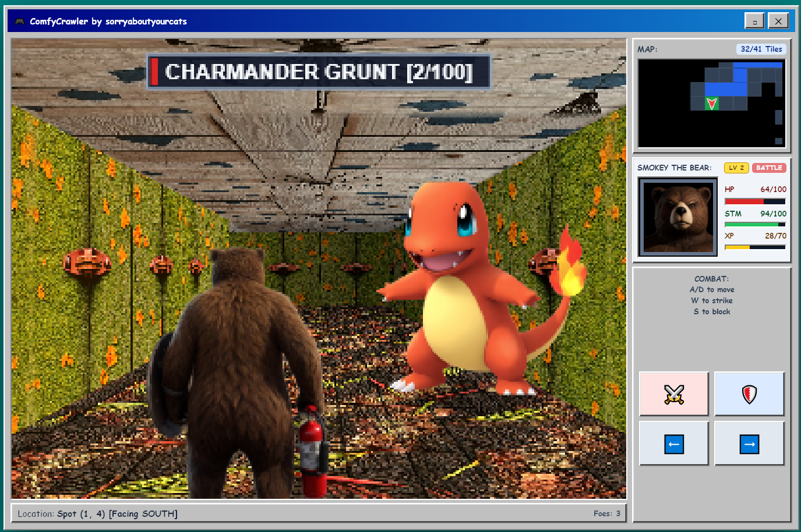
Task: Move right with the blue right-arrow button
Action: (749, 444)
